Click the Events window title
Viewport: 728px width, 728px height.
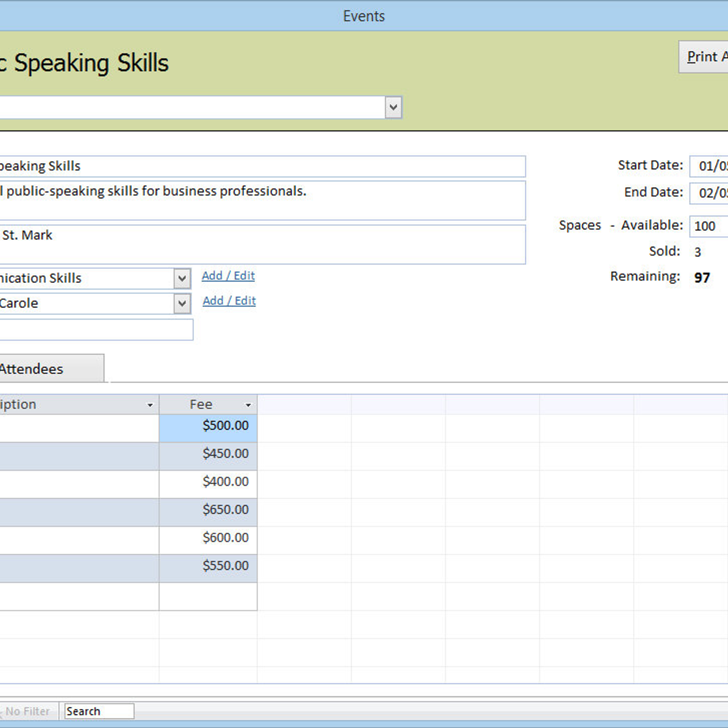[364, 16]
